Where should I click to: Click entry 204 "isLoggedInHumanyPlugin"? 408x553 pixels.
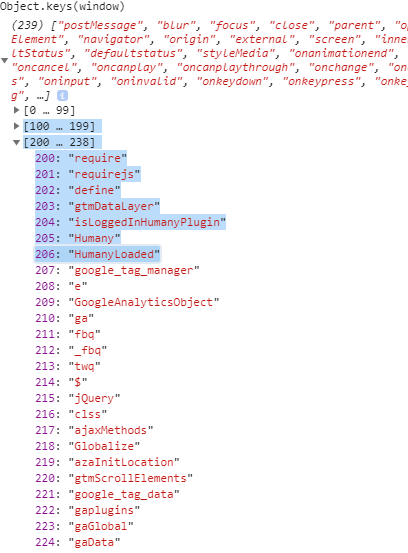130,222
